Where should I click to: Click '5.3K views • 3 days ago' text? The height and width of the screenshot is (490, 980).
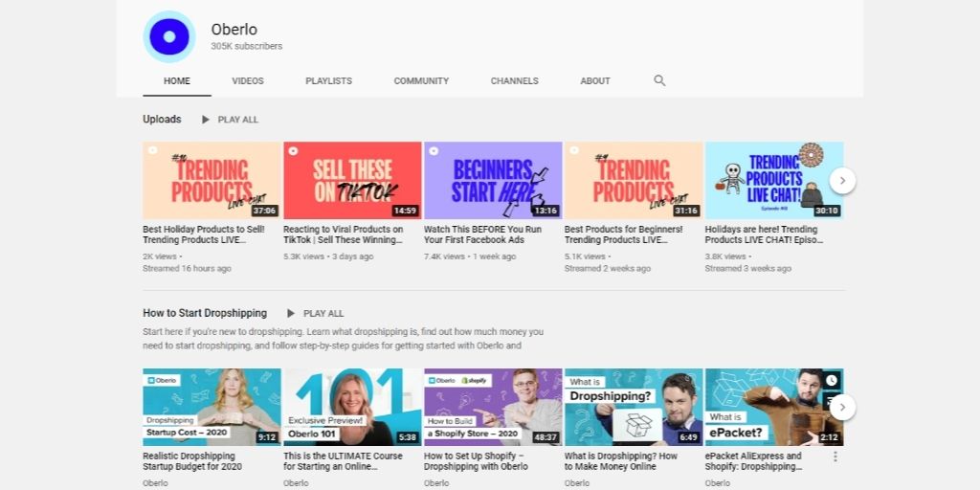click(328, 256)
